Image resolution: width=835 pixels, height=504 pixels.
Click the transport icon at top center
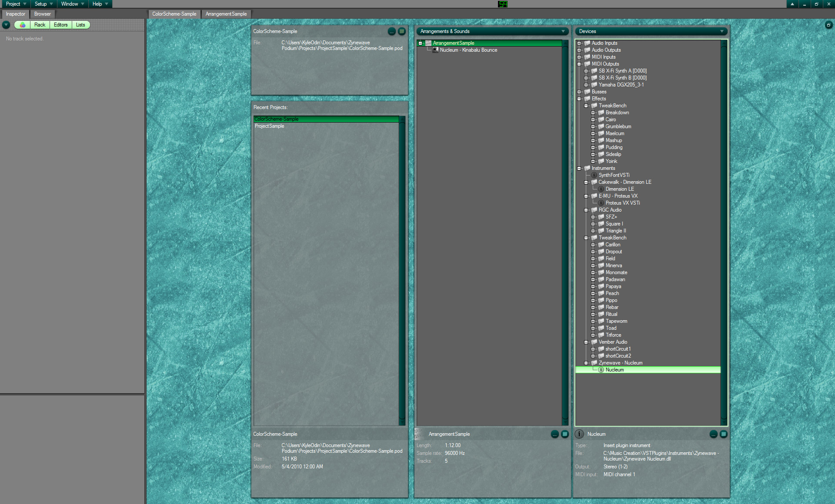coord(503,4)
